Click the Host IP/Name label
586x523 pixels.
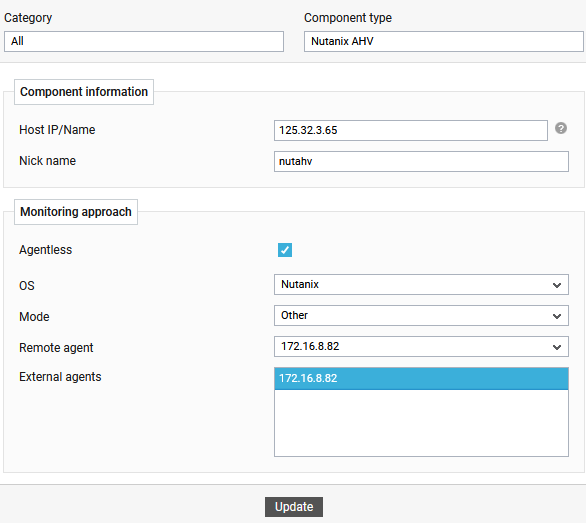coord(57,130)
